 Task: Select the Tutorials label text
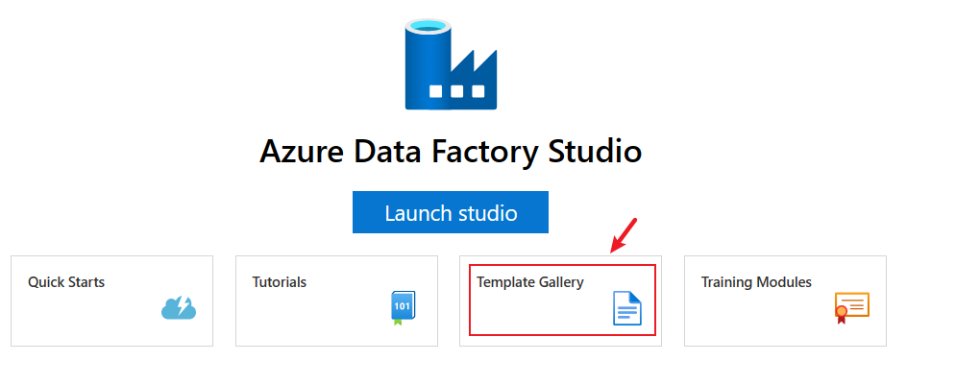click(280, 282)
